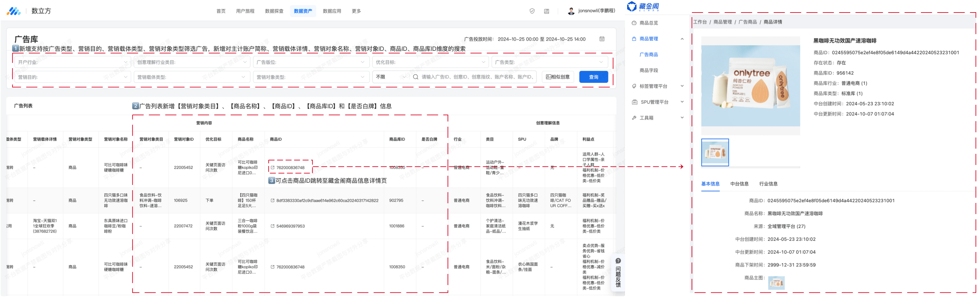Open the calendar icon for 广告投放时间

pos(602,39)
